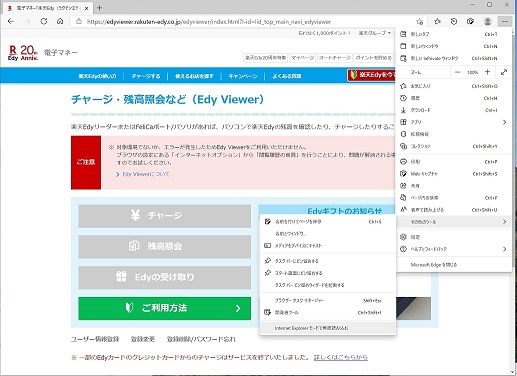Open 拡張機能 (Extensions) menu entry
Viewport: 517px width, 376px height.
click(454, 134)
